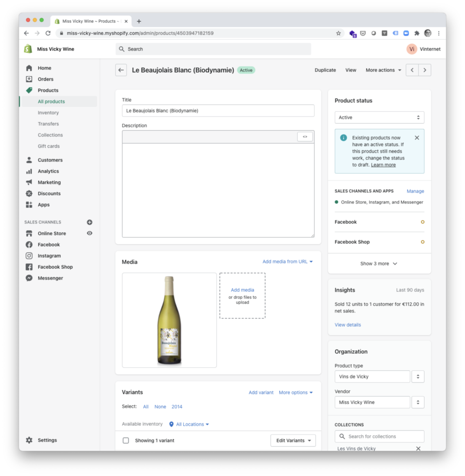Click the Facebook Shop channel icon
465x476 pixels.
coord(29,267)
